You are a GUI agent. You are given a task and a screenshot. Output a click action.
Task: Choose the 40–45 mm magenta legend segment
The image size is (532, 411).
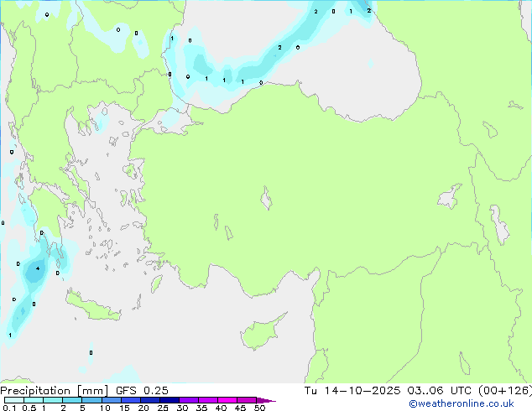coord(227,400)
